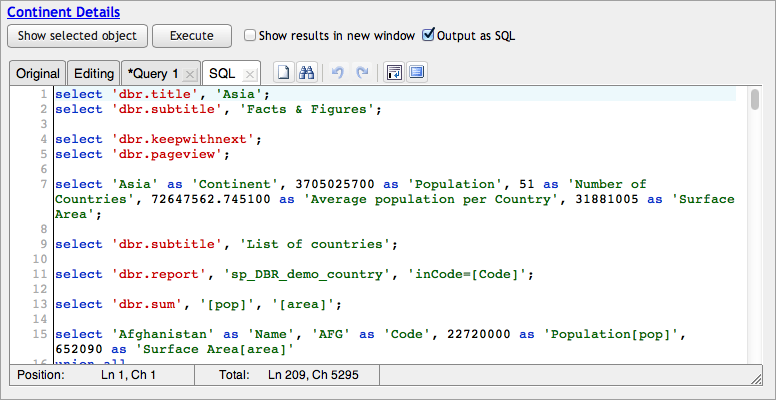Close the SQL tab
Screen dimensions: 776x400
(250, 74)
